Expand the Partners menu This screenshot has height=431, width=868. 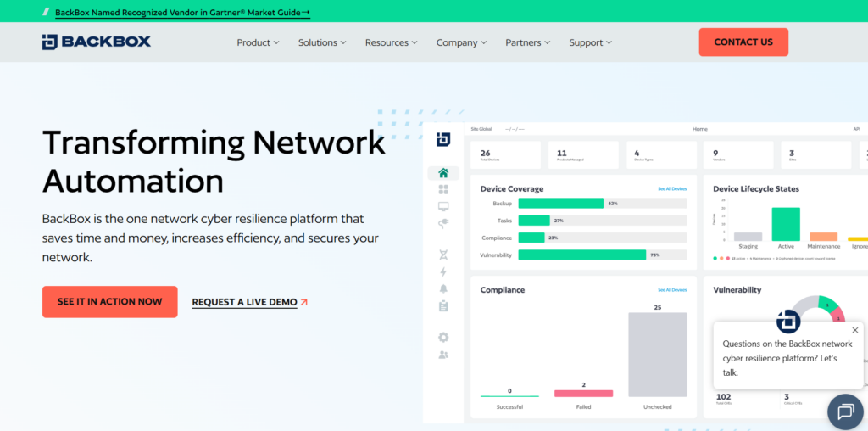click(x=528, y=42)
